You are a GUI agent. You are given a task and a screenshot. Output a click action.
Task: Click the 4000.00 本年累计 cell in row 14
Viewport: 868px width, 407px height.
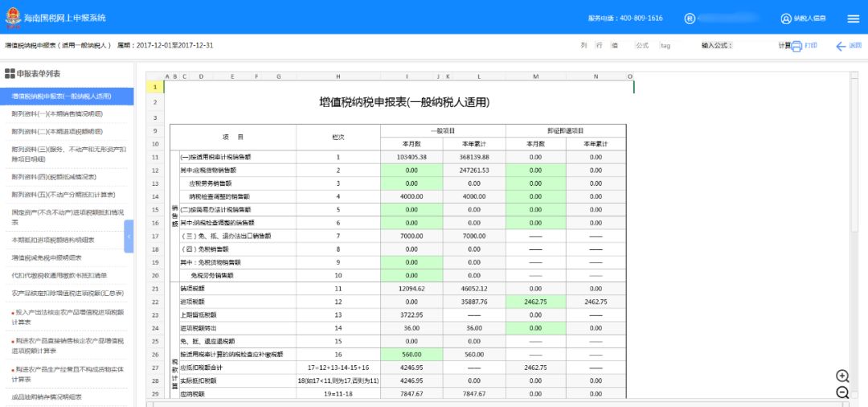[474, 196]
